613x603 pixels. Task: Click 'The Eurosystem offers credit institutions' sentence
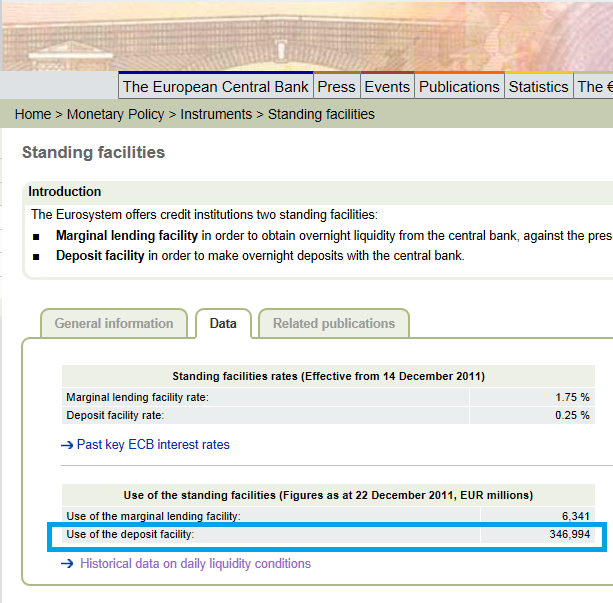coord(204,215)
